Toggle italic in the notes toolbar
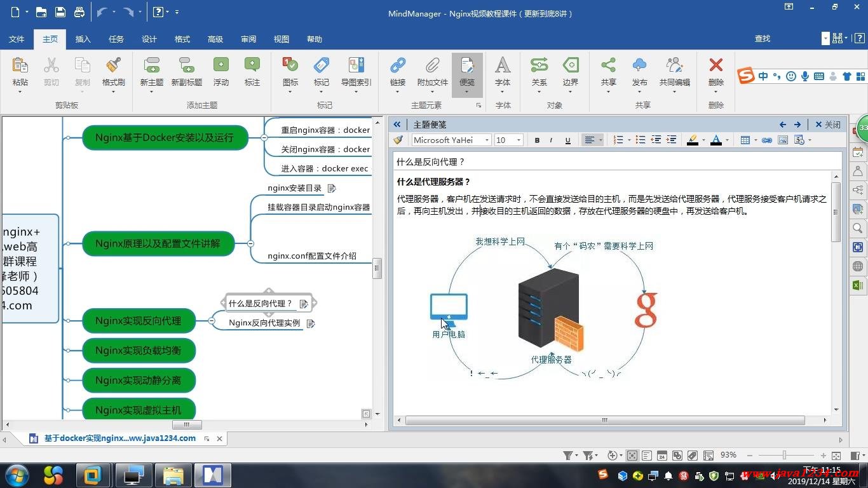The image size is (868, 488). (x=552, y=140)
